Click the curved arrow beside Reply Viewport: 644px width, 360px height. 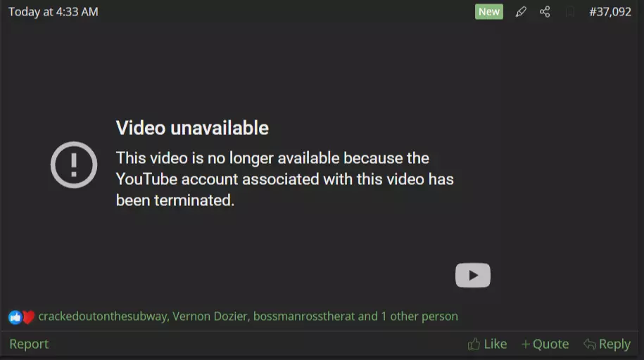click(589, 344)
